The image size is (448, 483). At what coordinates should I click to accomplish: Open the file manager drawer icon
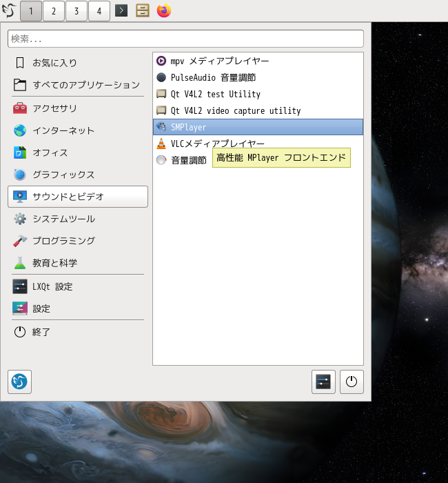click(x=143, y=11)
